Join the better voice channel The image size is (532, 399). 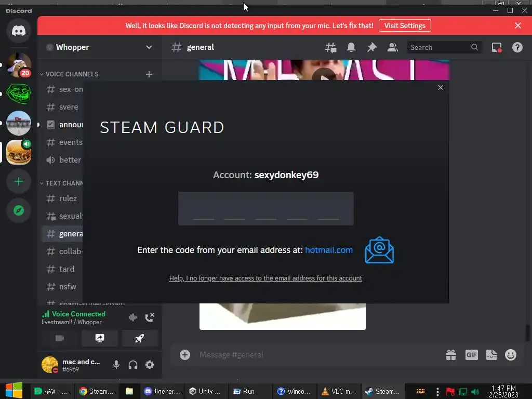63,160
